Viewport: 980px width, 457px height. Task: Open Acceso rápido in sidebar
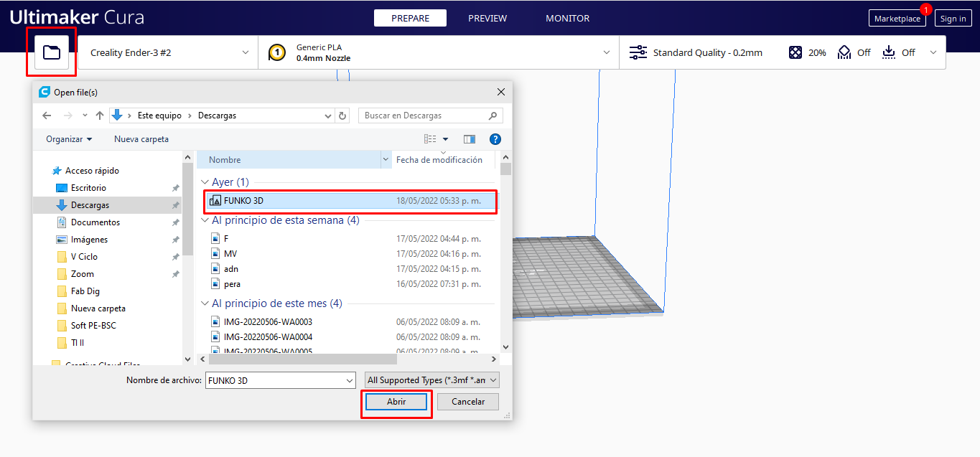click(x=92, y=171)
